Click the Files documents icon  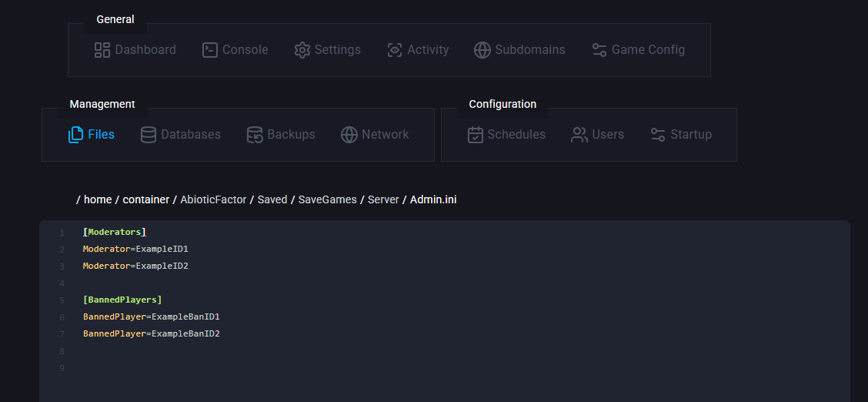pyautogui.click(x=76, y=135)
